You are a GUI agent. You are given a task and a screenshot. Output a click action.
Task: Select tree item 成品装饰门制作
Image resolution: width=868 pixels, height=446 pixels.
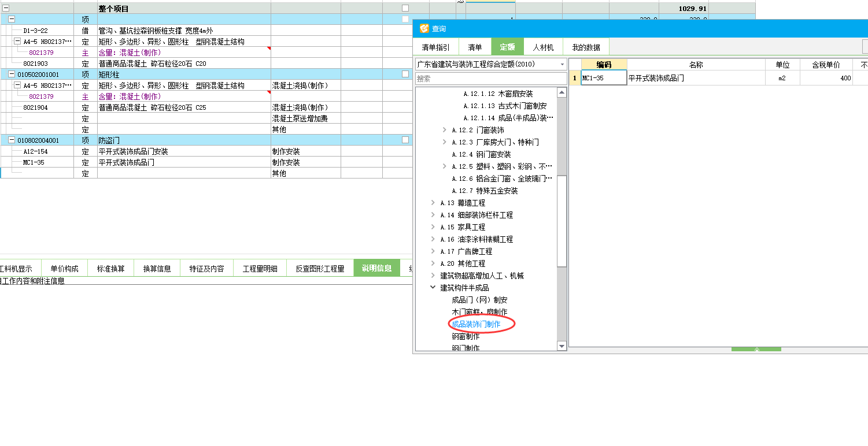[x=476, y=324]
